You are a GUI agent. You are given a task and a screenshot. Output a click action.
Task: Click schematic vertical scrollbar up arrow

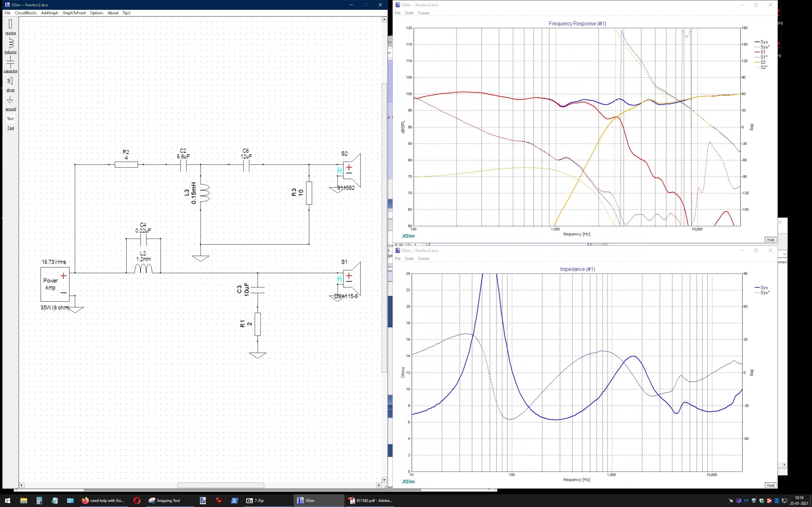pos(384,19)
